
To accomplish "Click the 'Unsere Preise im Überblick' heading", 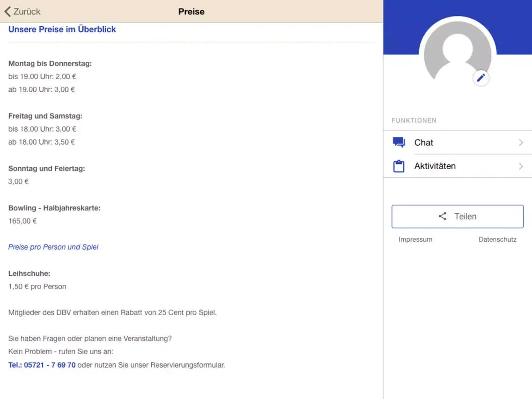I will [x=62, y=30].
